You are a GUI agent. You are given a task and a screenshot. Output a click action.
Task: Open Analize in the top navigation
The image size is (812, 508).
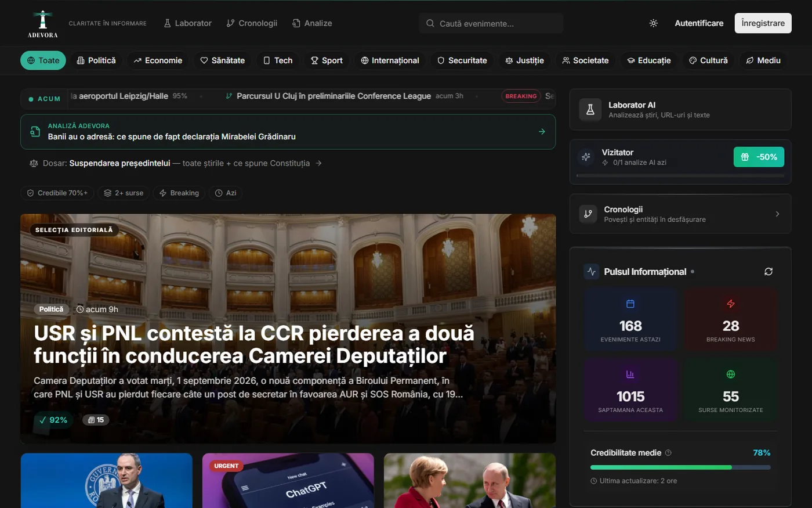(312, 23)
